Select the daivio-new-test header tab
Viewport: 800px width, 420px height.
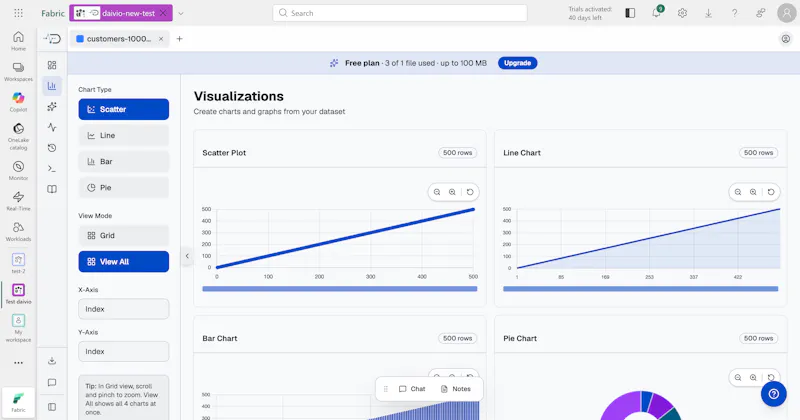point(121,13)
